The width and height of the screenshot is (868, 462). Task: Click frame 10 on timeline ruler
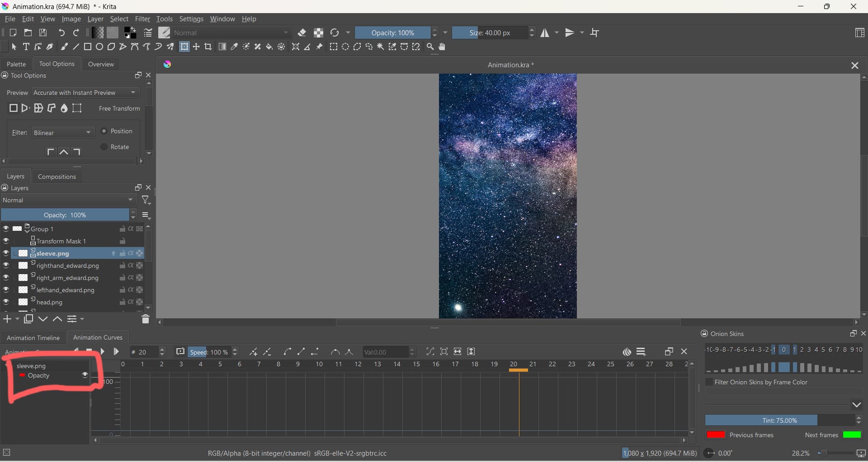click(x=319, y=364)
